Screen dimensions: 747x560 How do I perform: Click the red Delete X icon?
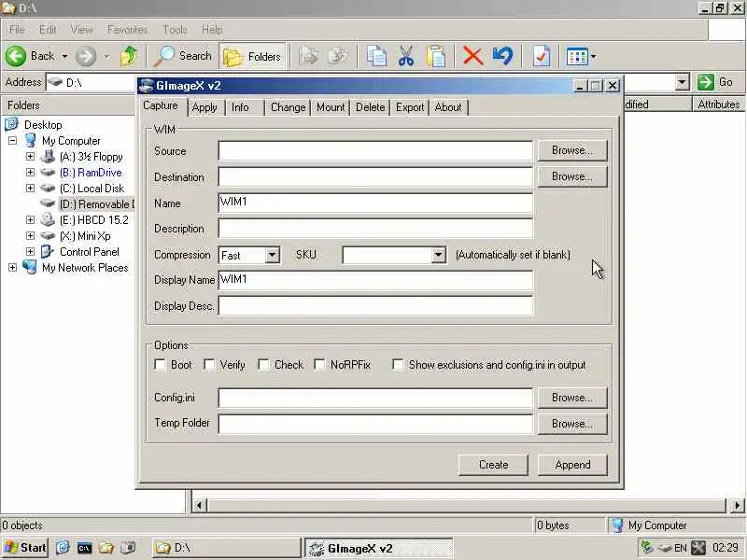coord(472,56)
